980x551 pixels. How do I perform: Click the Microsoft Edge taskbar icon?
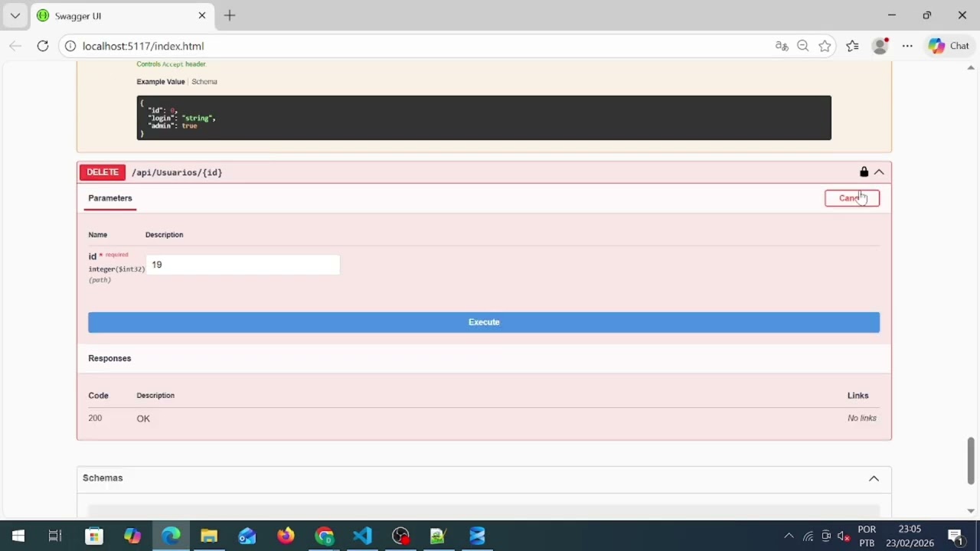tap(171, 536)
